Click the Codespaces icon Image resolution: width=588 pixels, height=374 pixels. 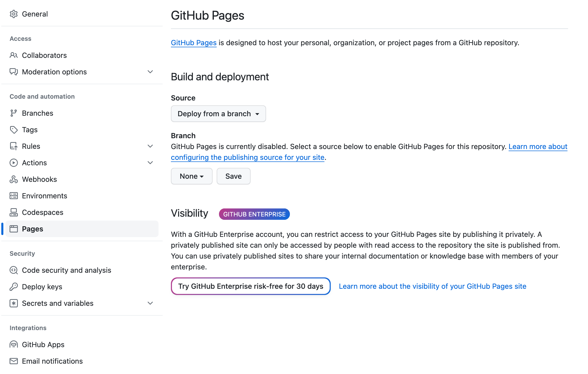[14, 212]
